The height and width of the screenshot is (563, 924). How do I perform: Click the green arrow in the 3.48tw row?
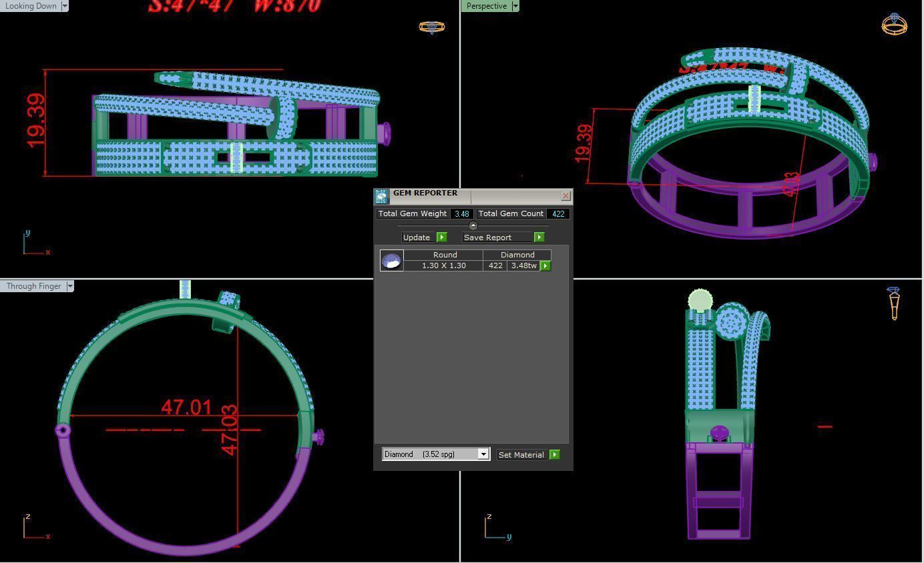(545, 265)
